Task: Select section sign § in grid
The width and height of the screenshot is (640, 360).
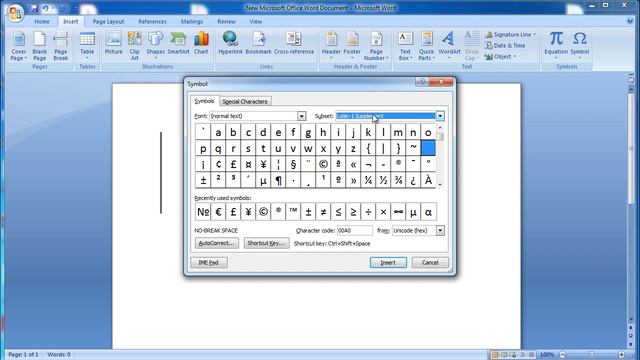Action: pyautogui.click(x=293, y=164)
